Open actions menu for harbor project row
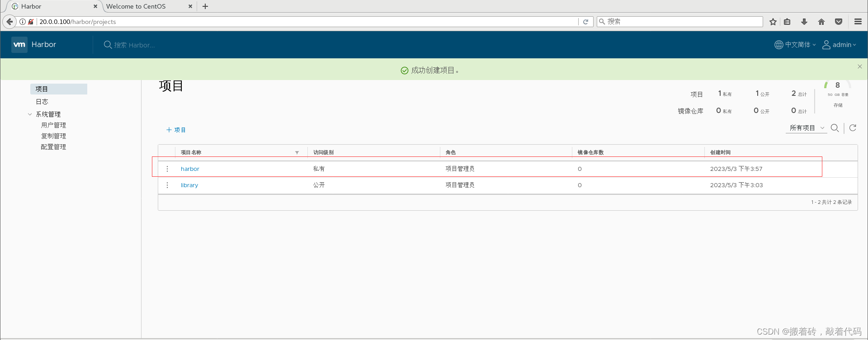 coord(167,169)
